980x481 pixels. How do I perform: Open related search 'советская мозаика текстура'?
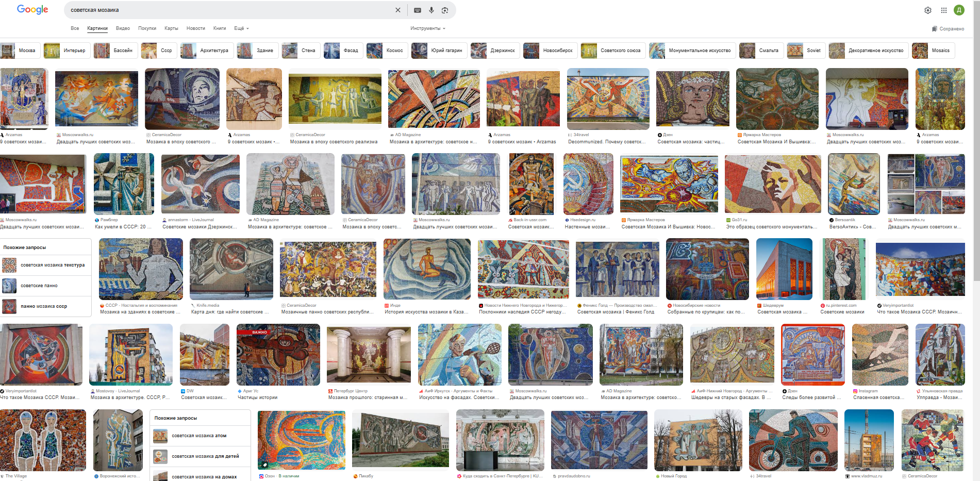[46, 265]
